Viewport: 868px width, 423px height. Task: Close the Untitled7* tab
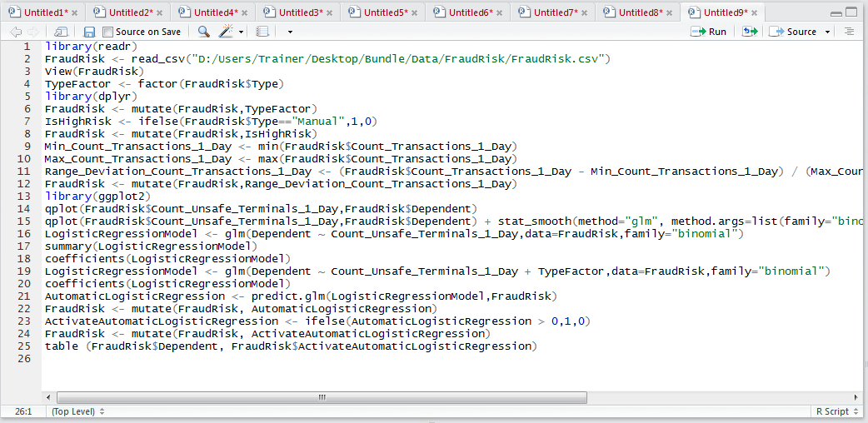(584, 12)
